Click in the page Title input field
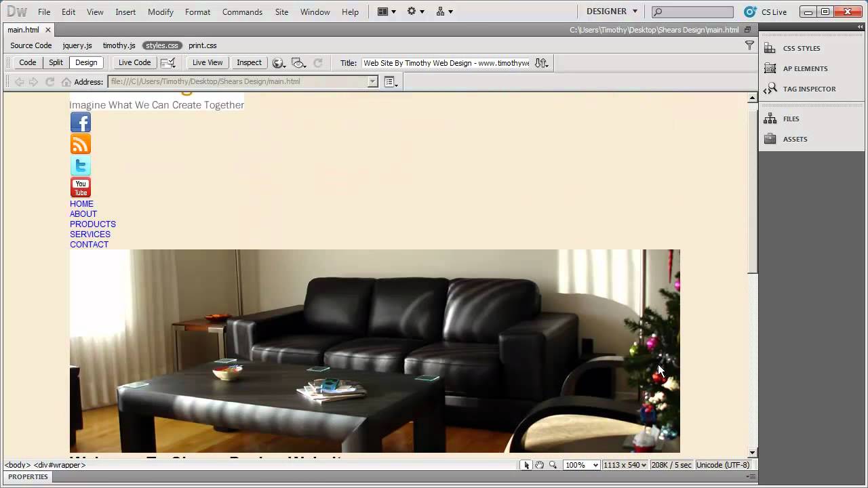The image size is (868, 488). tap(446, 63)
